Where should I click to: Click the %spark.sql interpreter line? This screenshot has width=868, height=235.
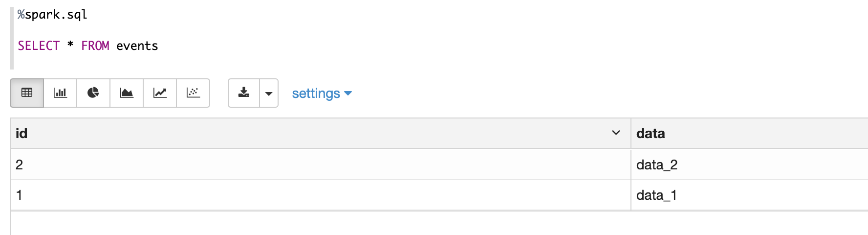coord(52,15)
